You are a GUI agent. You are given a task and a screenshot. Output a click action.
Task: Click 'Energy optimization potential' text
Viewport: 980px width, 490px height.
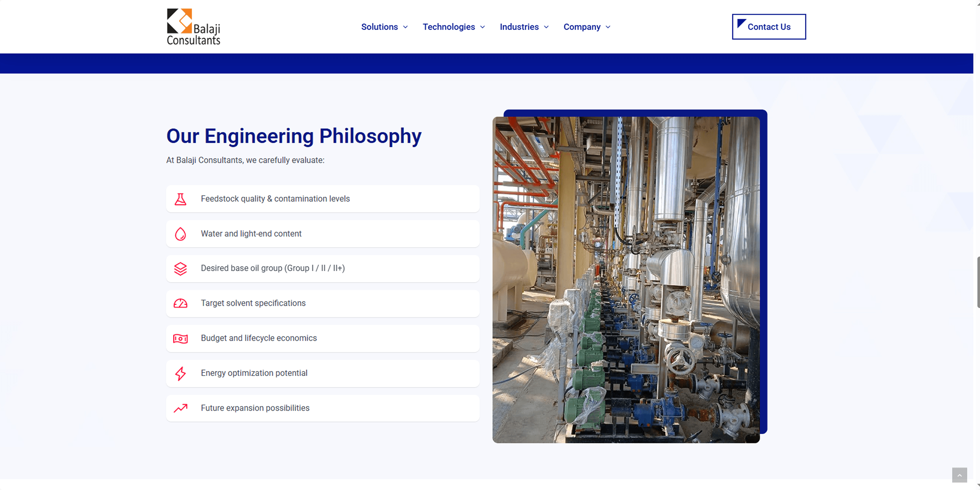(254, 373)
